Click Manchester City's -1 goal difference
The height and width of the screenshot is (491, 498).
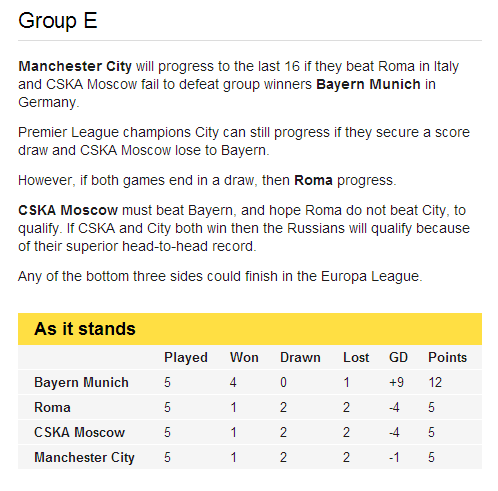(394, 457)
